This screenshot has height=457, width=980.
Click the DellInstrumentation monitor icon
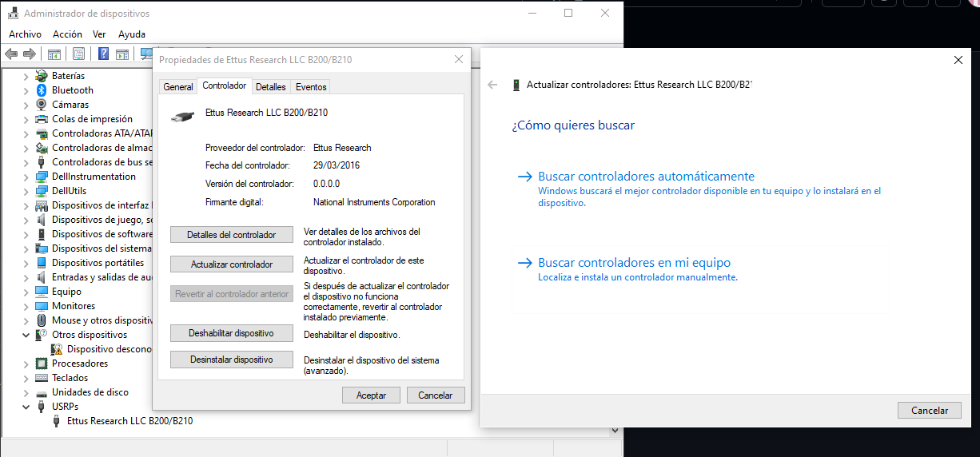click(42, 177)
